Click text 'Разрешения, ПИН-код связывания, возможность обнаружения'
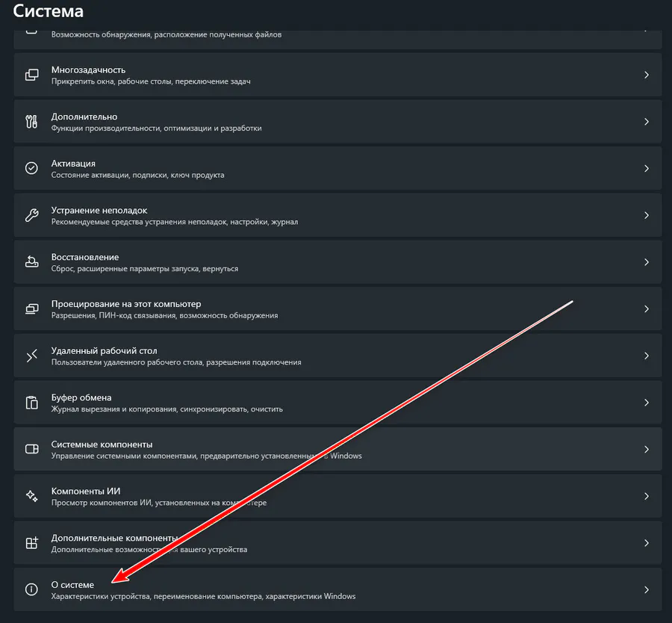 point(164,315)
